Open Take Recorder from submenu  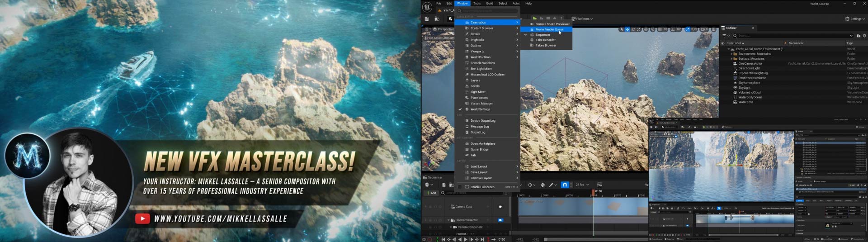point(546,40)
